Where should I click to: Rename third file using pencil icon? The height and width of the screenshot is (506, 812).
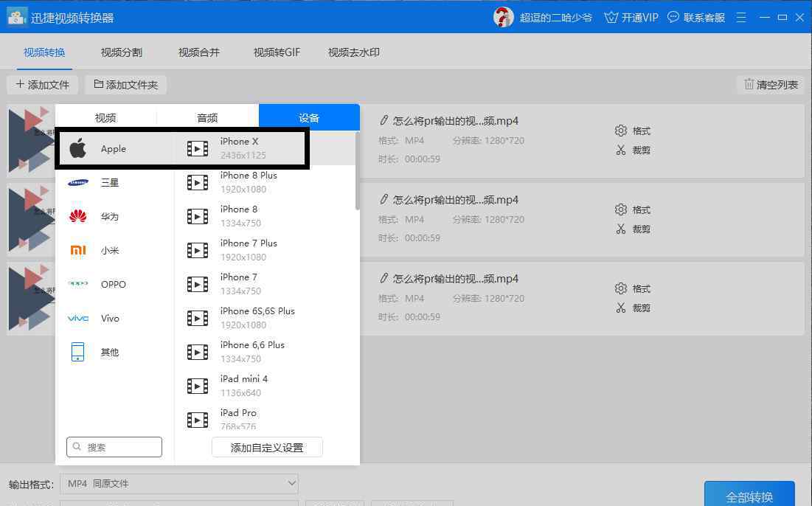click(384, 278)
